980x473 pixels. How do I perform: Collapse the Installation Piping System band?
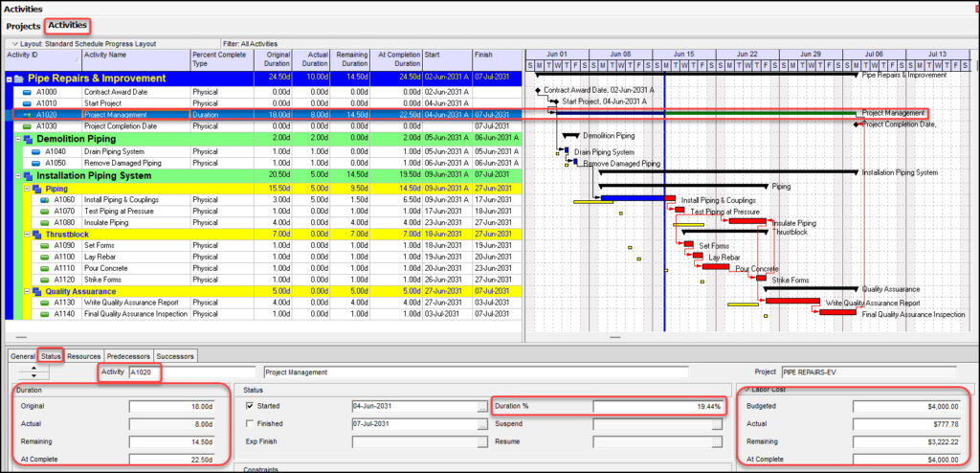point(18,176)
